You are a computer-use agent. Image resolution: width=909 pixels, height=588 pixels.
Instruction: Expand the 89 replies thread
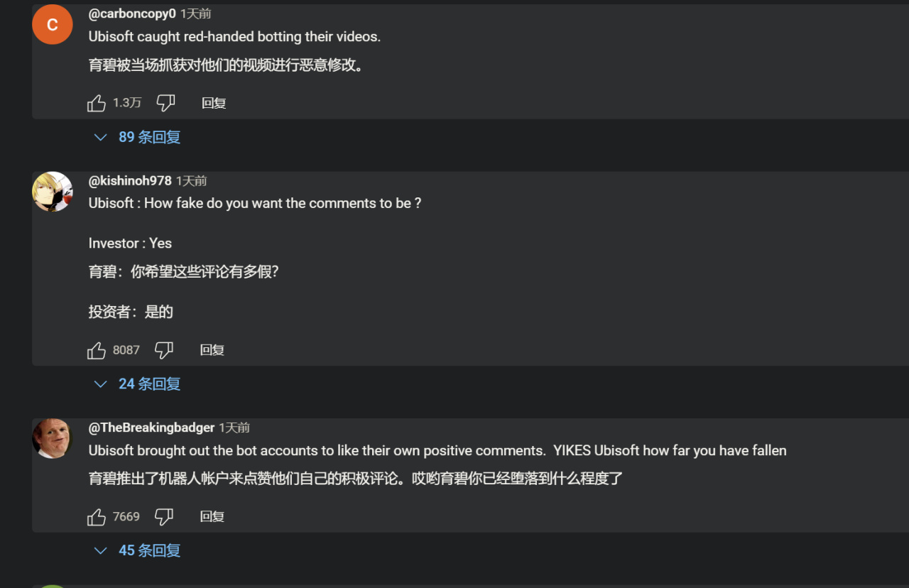(x=138, y=137)
